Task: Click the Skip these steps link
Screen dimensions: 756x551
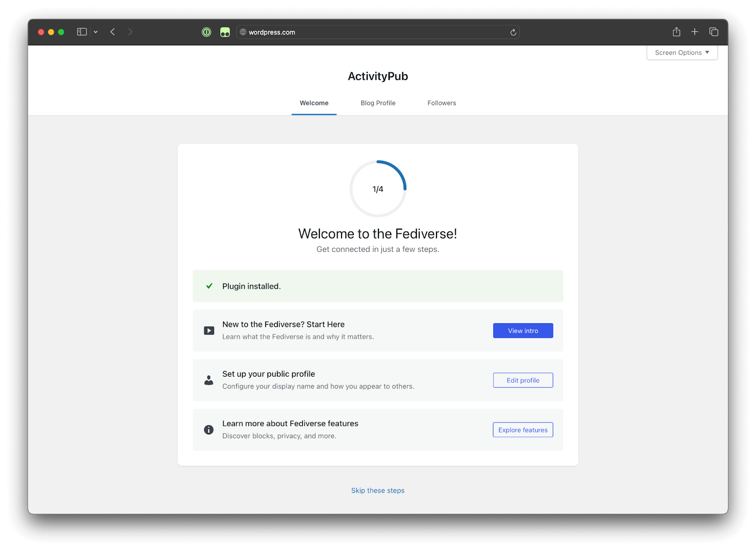Action: point(378,491)
